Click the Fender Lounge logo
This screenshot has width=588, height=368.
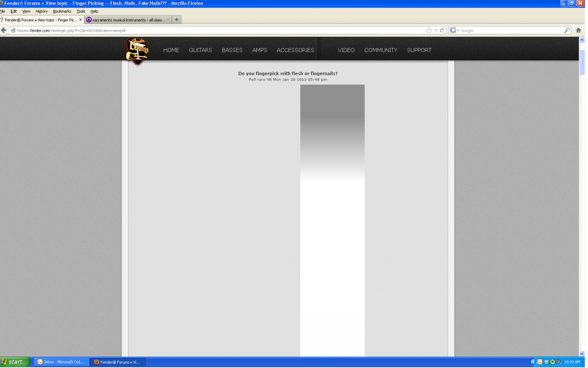[137, 51]
